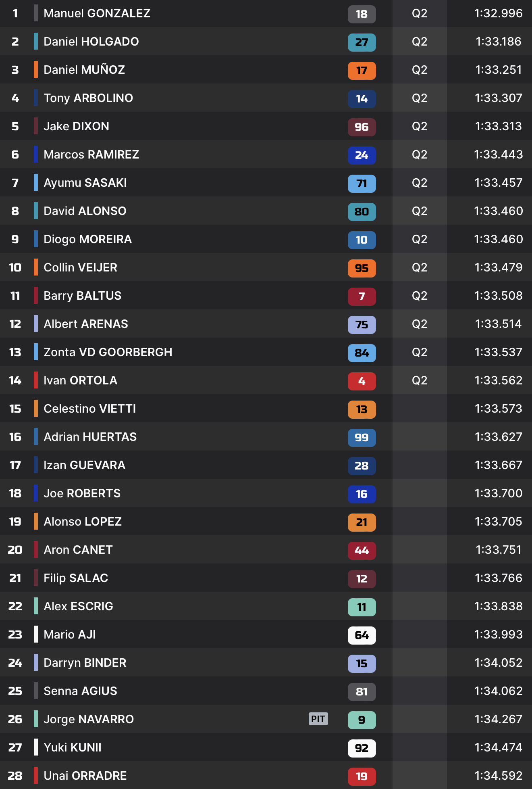The width and height of the screenshot is (532, 789).
Task: Select the orange number 17 badge
Action: [x=362, y=71]
